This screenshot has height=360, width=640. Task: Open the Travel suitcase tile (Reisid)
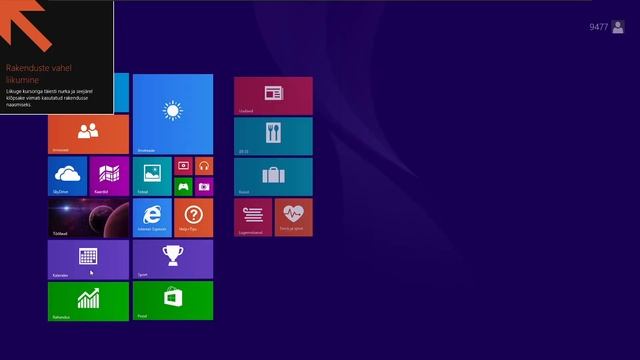[x=273, y=177]
